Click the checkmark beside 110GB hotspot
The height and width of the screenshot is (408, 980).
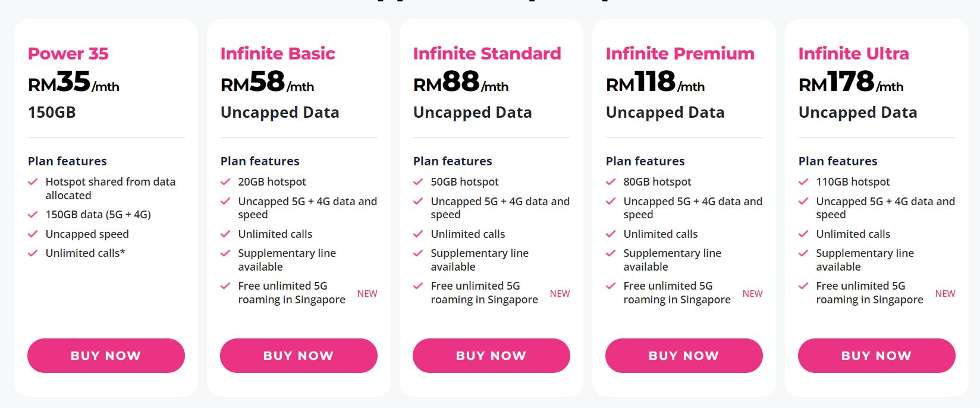803,182
